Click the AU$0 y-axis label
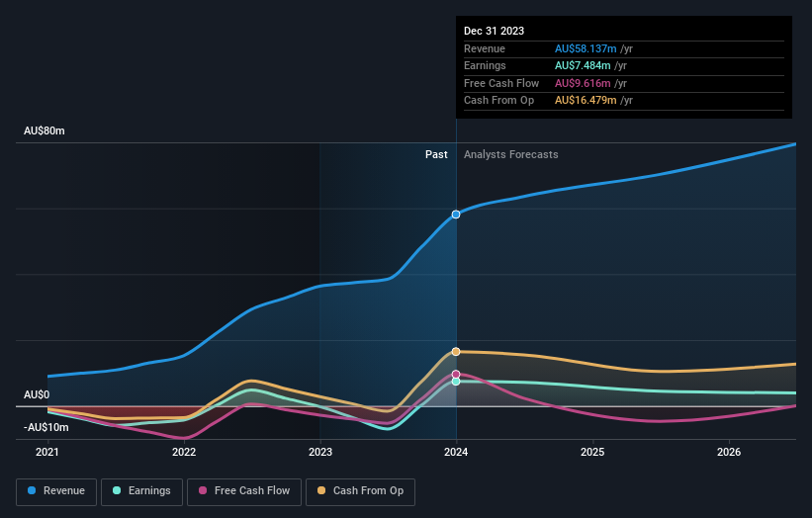Image resolution: width=812 pixels, height=518 pixels. [x=37, y=394]
